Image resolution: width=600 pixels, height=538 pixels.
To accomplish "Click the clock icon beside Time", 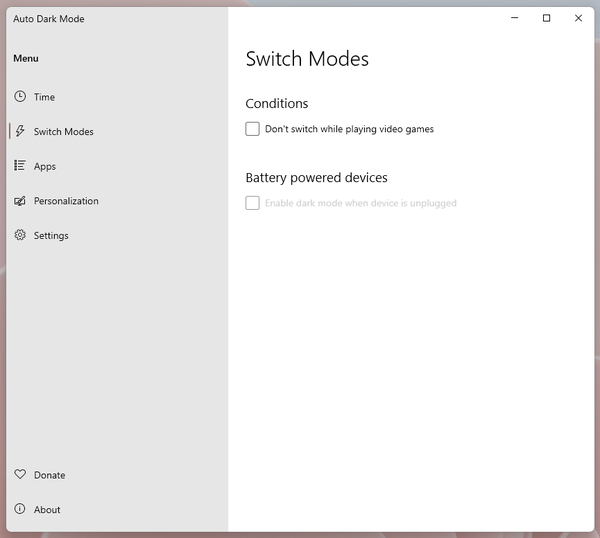I will (x=20, y=97).
